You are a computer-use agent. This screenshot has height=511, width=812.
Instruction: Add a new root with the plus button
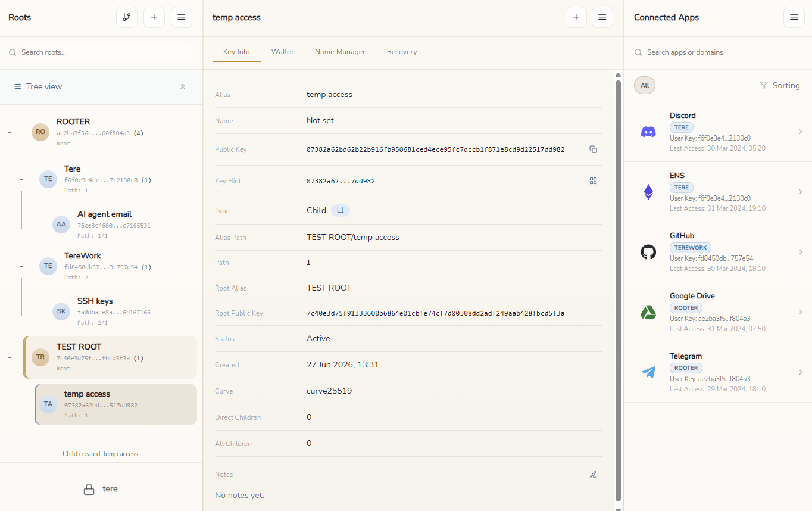pos(154,17)
